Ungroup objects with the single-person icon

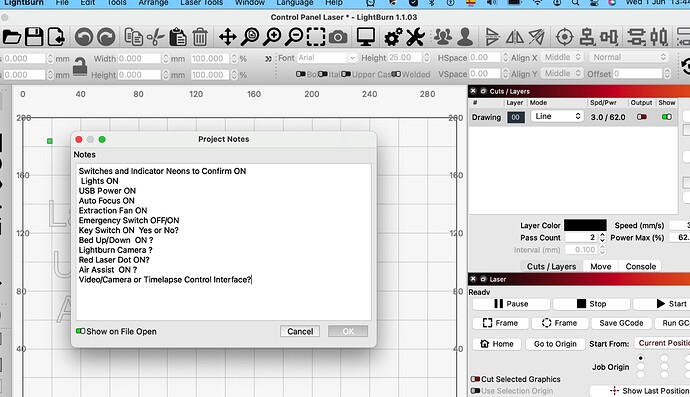pyautogui.click(x=465, y=37)
